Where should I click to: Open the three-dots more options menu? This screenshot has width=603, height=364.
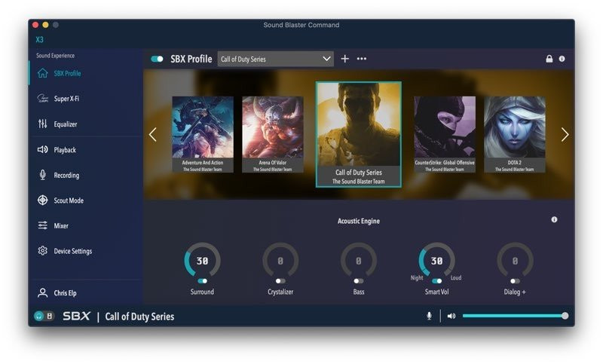[362, 59]
